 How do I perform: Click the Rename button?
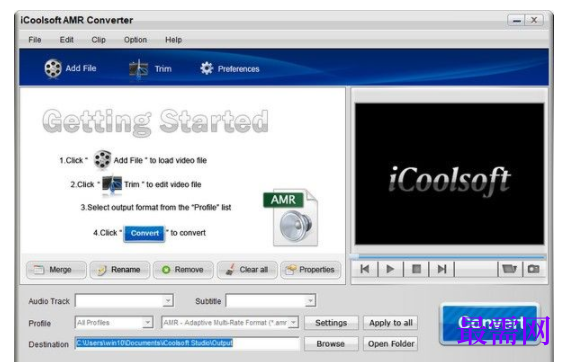coord(120,270)
